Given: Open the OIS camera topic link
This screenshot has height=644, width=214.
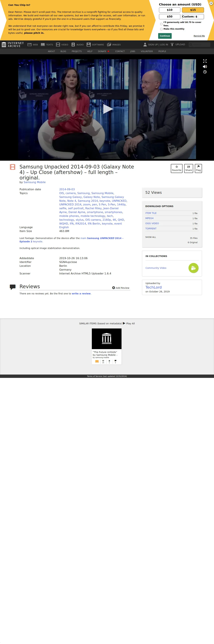Looking at the screenshot, I should (x=93, y=220).
